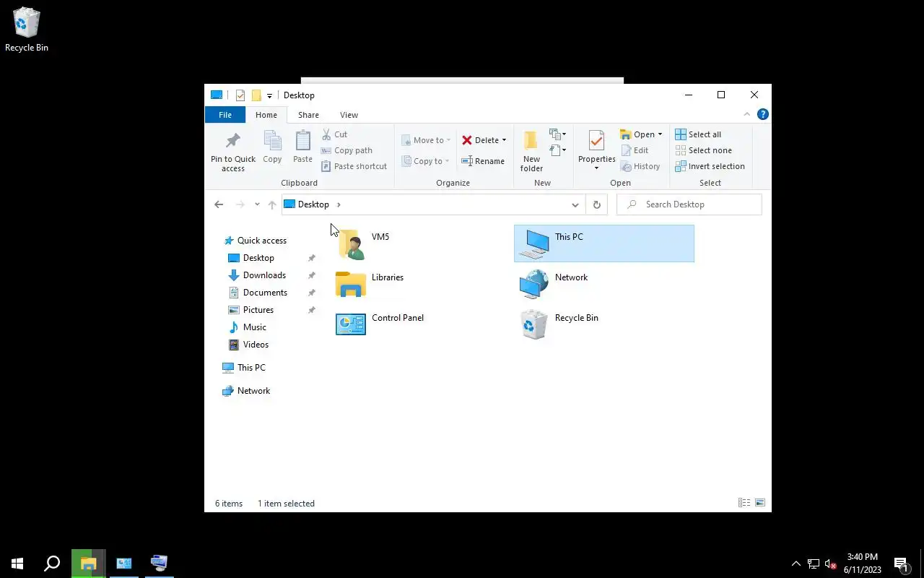
Task: Go back with the Back arrow
Action: [219, 204]
